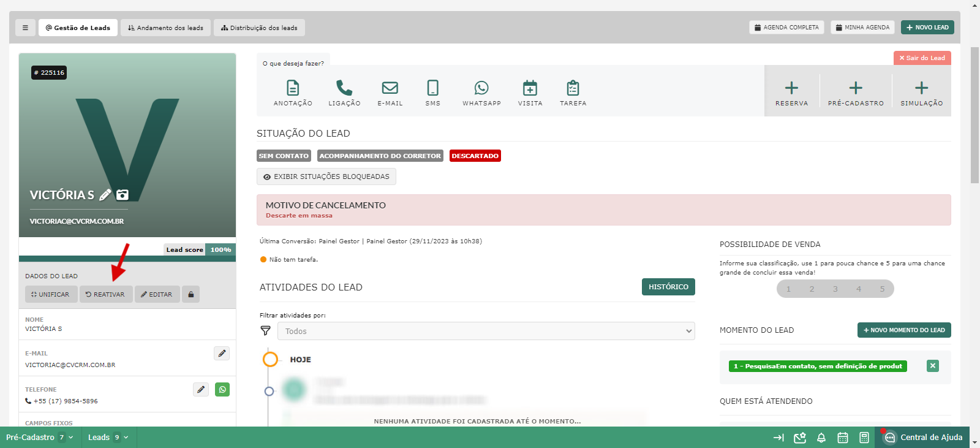This screenshot has width=980, height=448.
Task: Click Novo Momento do Lead
Action: click(904, 330)
